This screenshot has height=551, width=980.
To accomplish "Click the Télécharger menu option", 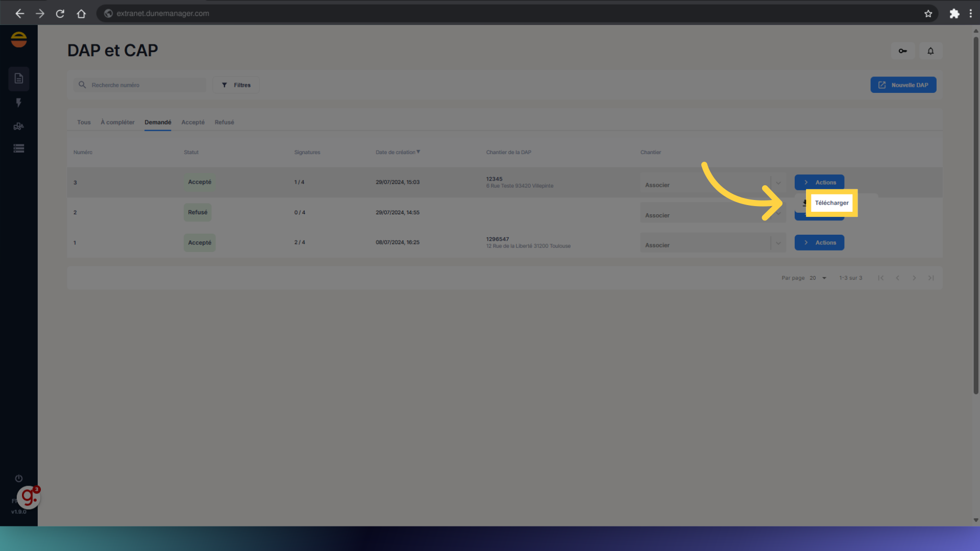I will tap(831, 203).
